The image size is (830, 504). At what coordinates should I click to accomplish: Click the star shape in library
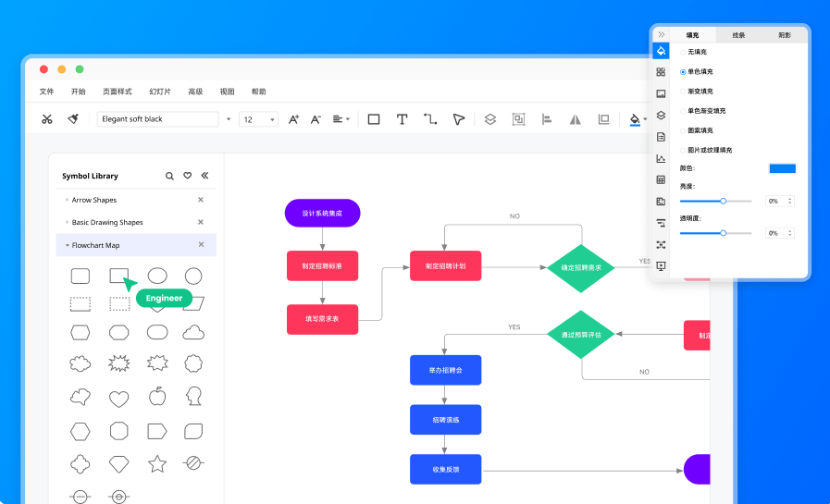[x=157, y=463]
